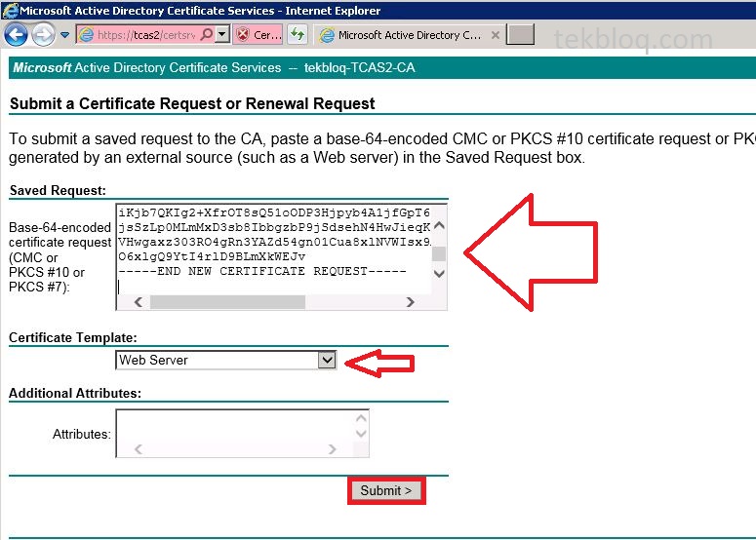Click the line beginning 'iKjb7QKIg2' in Saved Request
The width and height of the screenshot is (756, 540).
coord(274,212)
